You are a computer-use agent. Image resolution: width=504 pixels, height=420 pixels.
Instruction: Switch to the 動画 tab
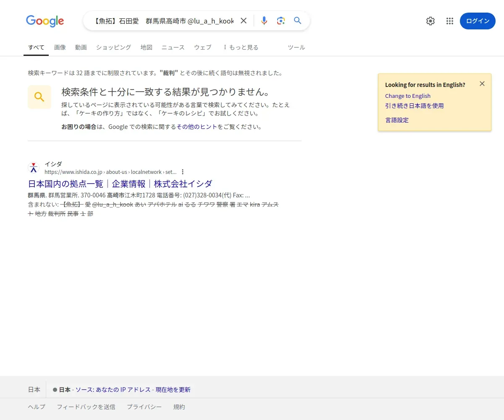81,47
